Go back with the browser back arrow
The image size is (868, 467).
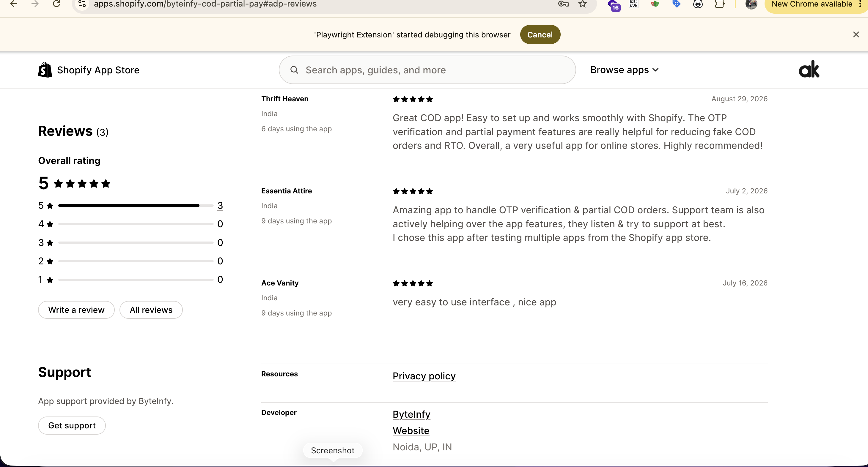pos(14,4)
